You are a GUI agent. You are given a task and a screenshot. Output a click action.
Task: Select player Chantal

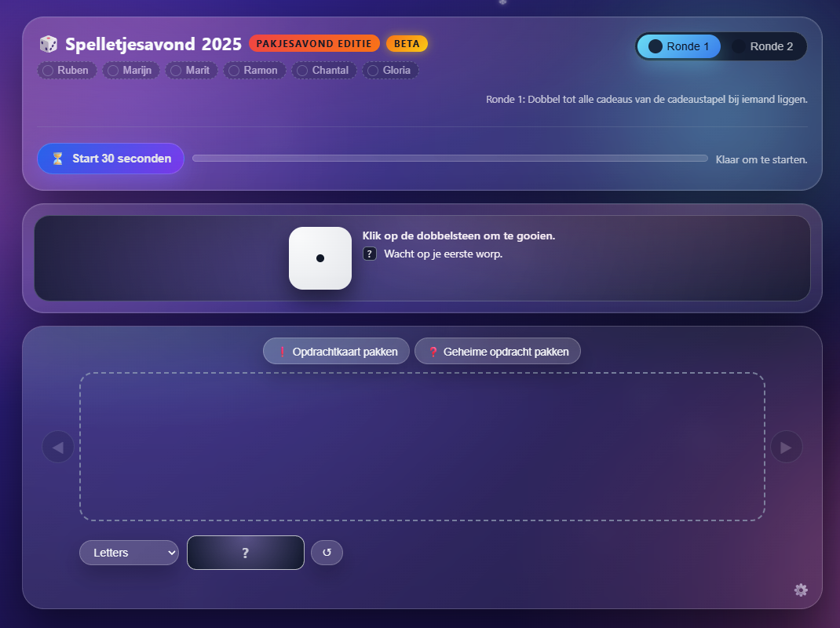(323, 71)
